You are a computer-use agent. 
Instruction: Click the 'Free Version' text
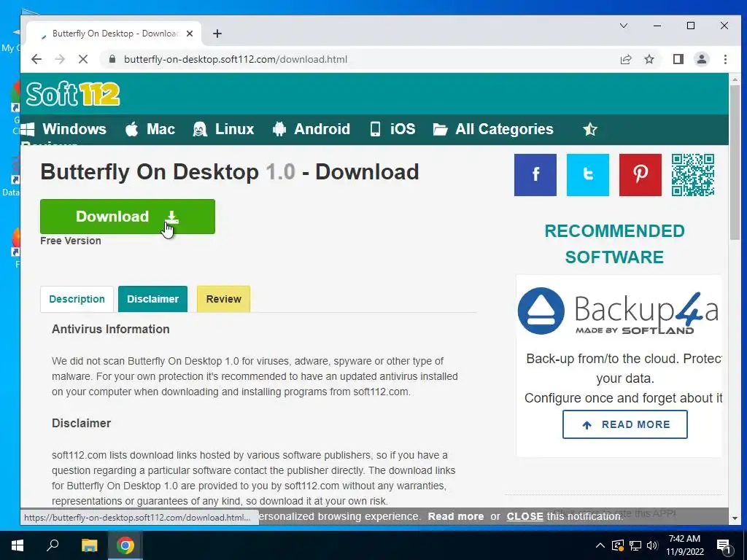pos(71,241)
